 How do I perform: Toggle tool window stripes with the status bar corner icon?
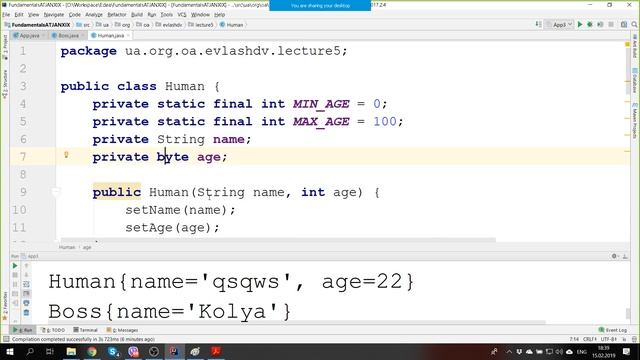pyautogui.click(x=6, y=339)
